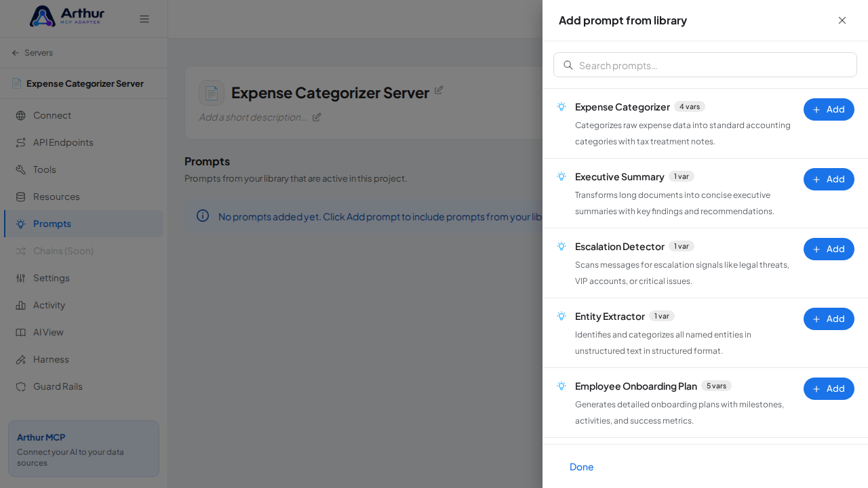Toggle the hamburger sidebar menu icon
Screen dimensions: 868x488
click(144, 19)
